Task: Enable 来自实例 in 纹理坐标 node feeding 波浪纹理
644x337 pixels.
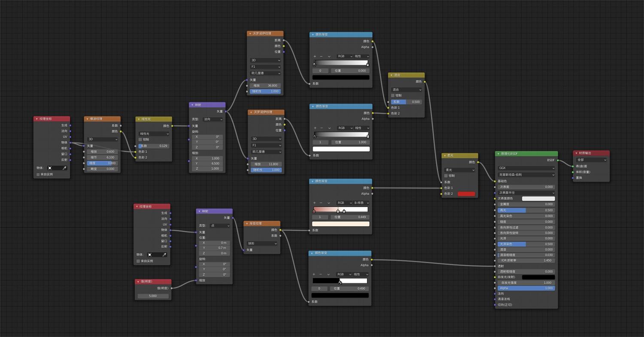Action: 38,175
